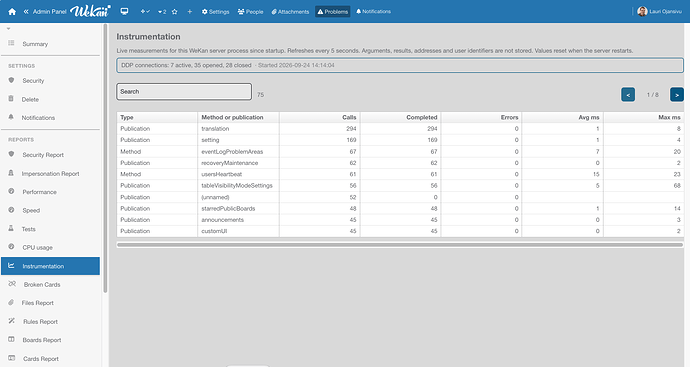
Task: Click the Type column header
Action: tap(157, 117)
